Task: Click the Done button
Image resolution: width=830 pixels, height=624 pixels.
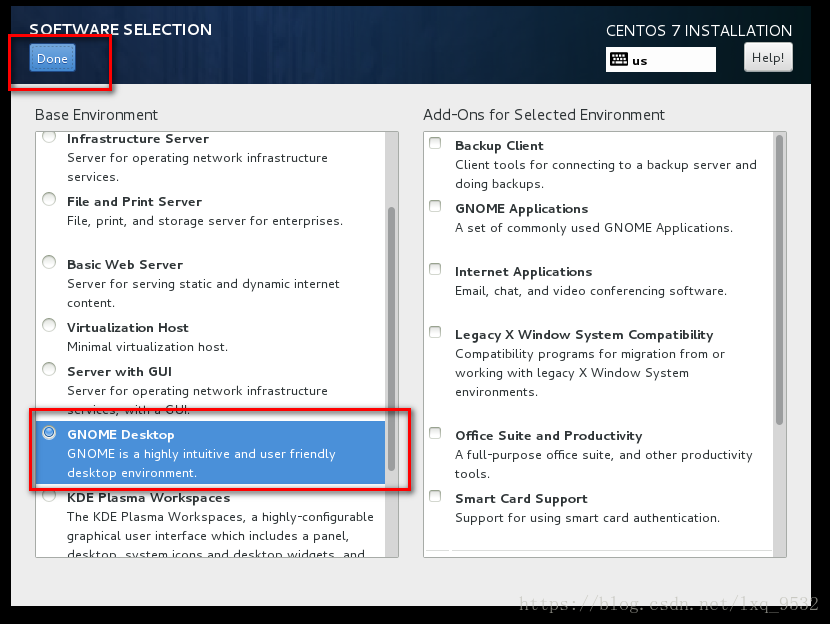Action: tap(52, 58)
